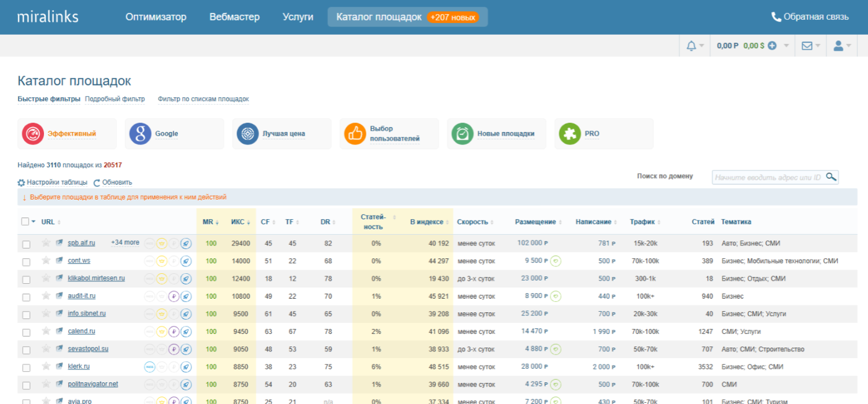
Task: Apply the Новые площадки quick filter
Action: (497, 134)
